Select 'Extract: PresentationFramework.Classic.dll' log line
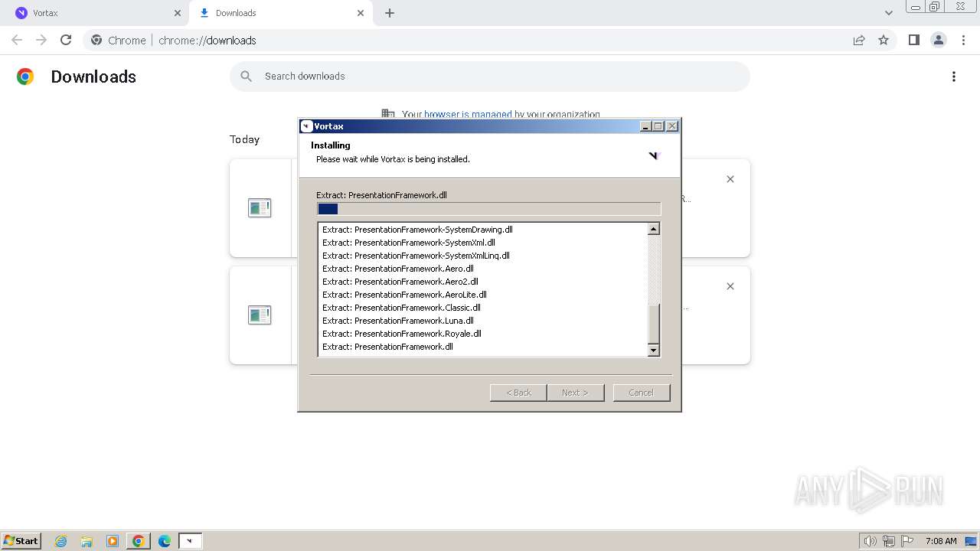Screen dimensions: 980x551 (401, 308)
